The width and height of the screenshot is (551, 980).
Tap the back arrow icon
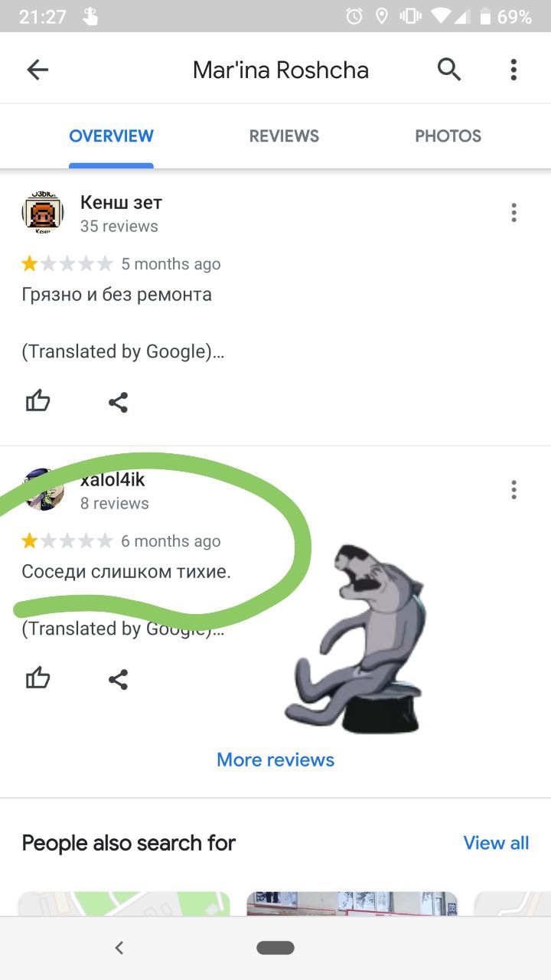(37, 70)
